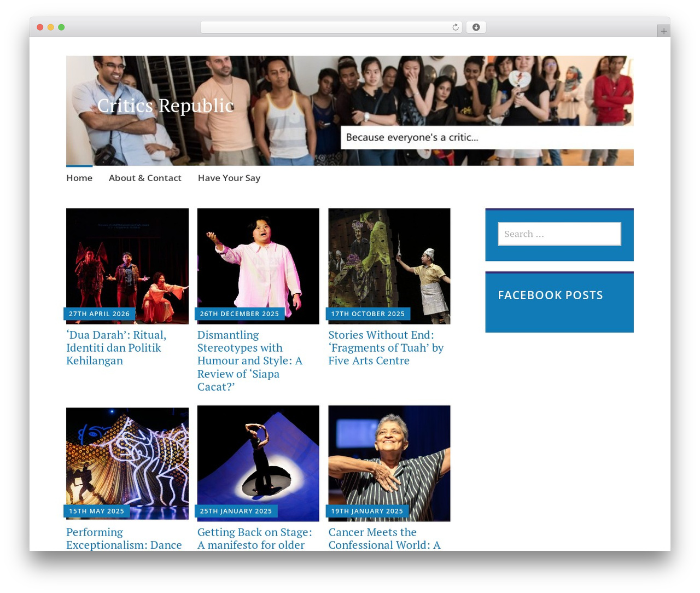Open Getting Back on Stage article
The height and width of the screenshot is (593, 700).
tap(255, 538)
